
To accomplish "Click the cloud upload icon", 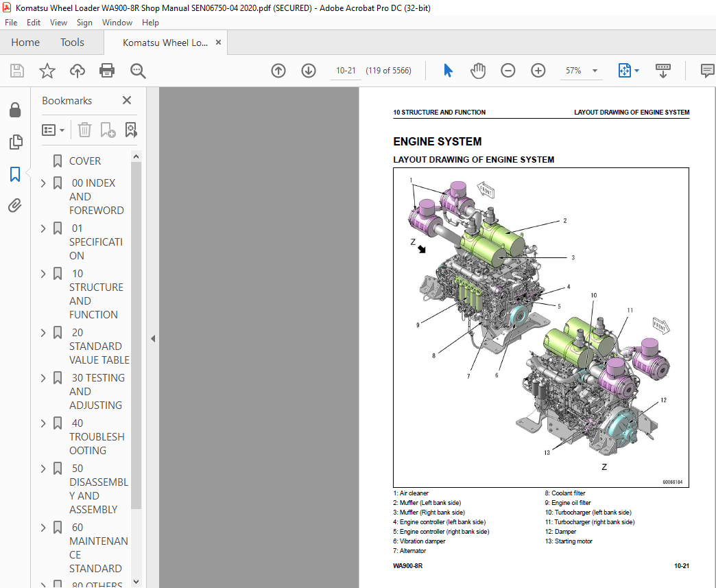I will 77,71.
